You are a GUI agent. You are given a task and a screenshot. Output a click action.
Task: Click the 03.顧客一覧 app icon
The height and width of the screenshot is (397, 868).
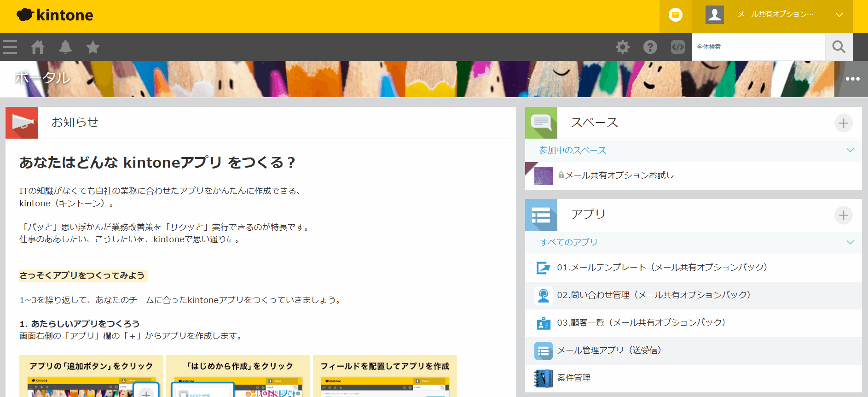(x=543, y=323)
